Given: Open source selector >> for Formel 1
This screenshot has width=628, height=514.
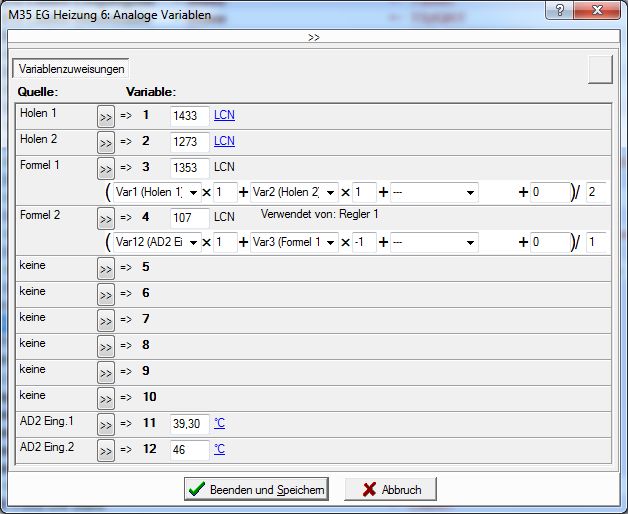Looking at the screenshot, I should 106,168.
